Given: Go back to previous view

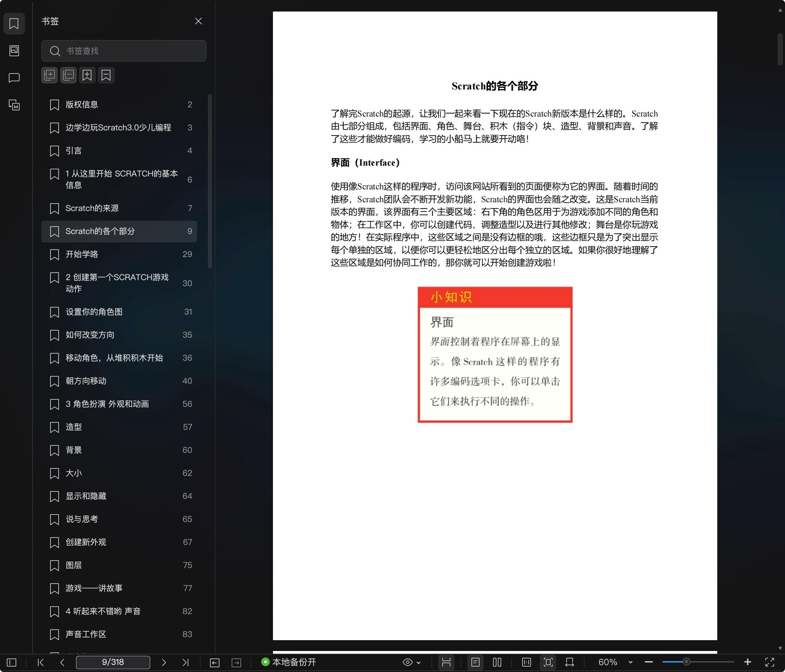Looking at the screenshot, I should pyautogui.click(x=214, y=663).
